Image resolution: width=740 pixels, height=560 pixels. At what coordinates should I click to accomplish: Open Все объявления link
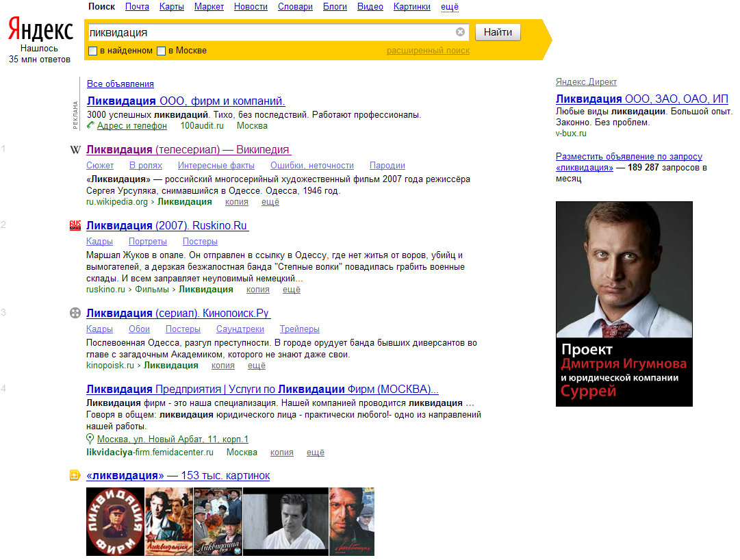[x=120, y=84]
